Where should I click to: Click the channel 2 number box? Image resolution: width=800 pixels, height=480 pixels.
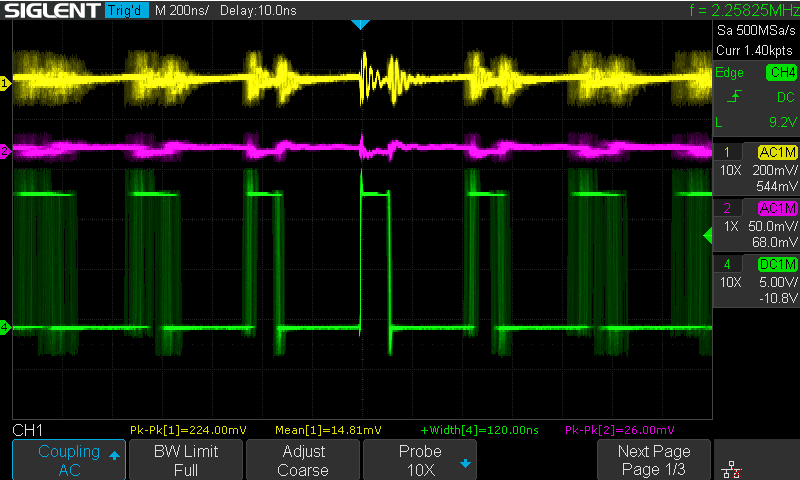point(727,208)
